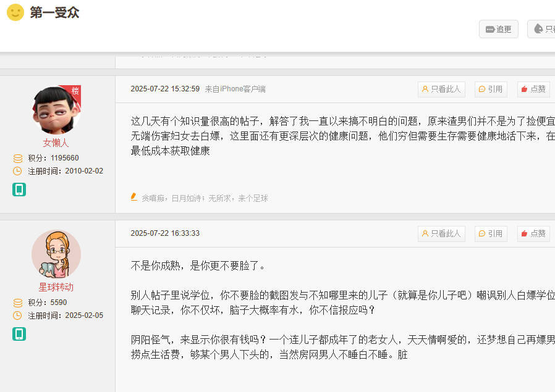Click the clock icon by 注册时间 2025-02-05
Viewport: 555px width, 392px height.
(x=18, y=315)
